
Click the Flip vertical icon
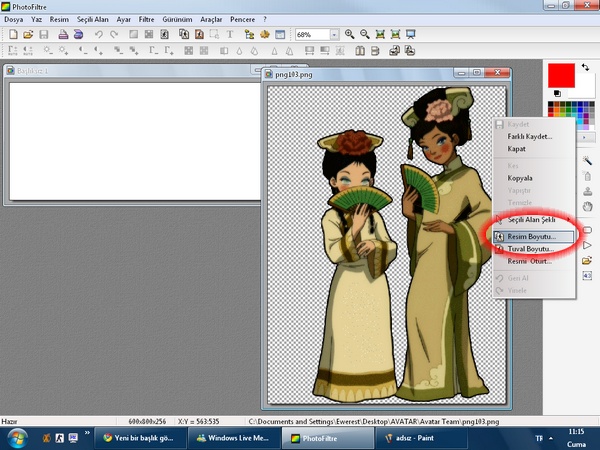375,51
